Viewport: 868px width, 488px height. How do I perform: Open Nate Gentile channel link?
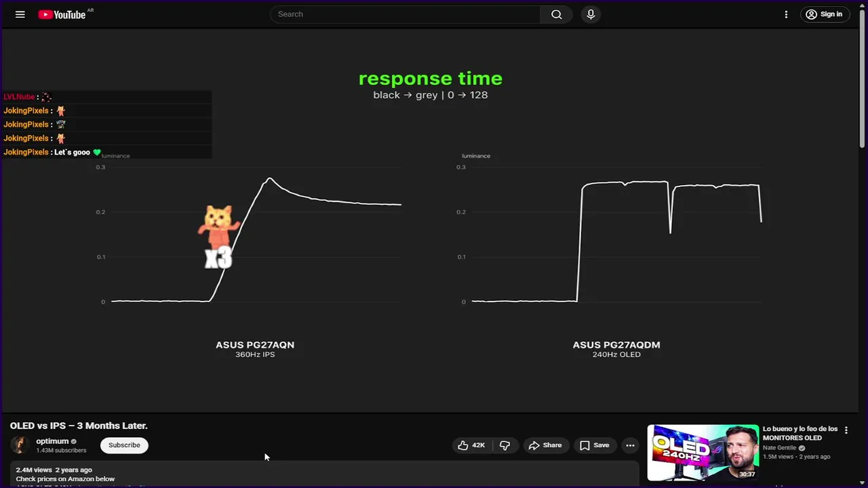pyautogui.click(x=781, y=448)
